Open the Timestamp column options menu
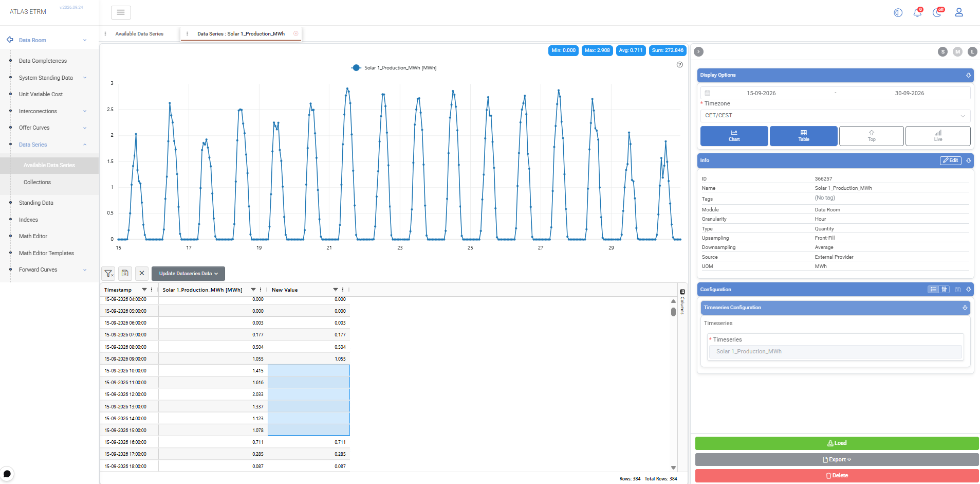980x484 pixels. pyautogui.click(x=152, y=290)
